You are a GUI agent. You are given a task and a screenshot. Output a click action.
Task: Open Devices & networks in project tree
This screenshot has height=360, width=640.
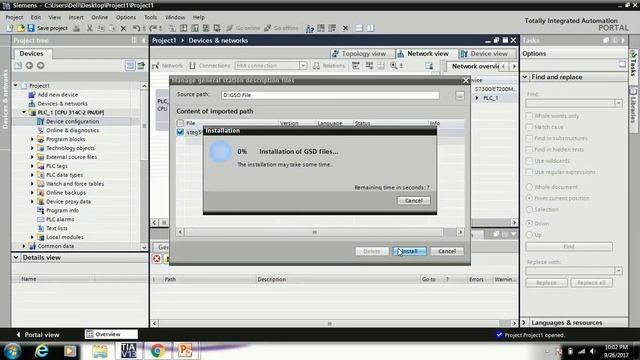(62, 103)
